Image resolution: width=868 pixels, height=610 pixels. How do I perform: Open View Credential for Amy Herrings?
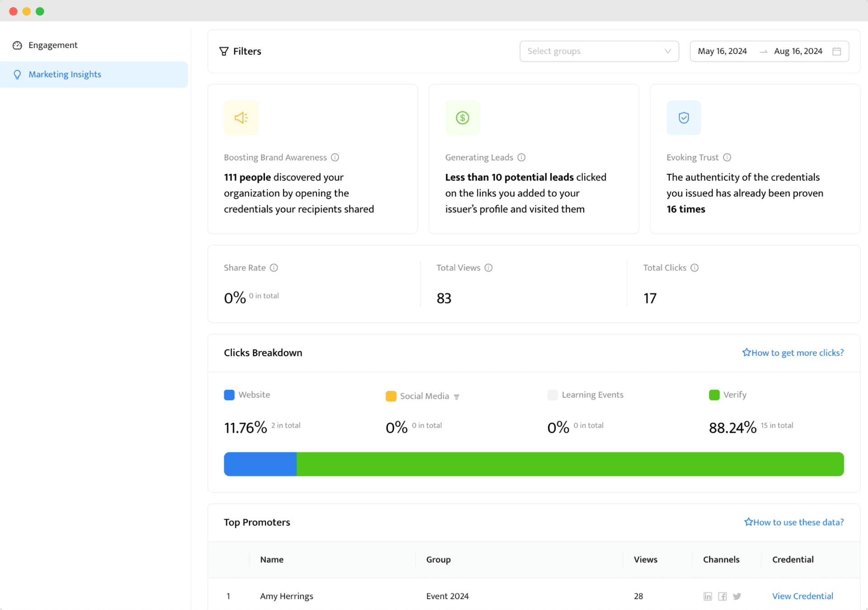click(x=802, y=596)
